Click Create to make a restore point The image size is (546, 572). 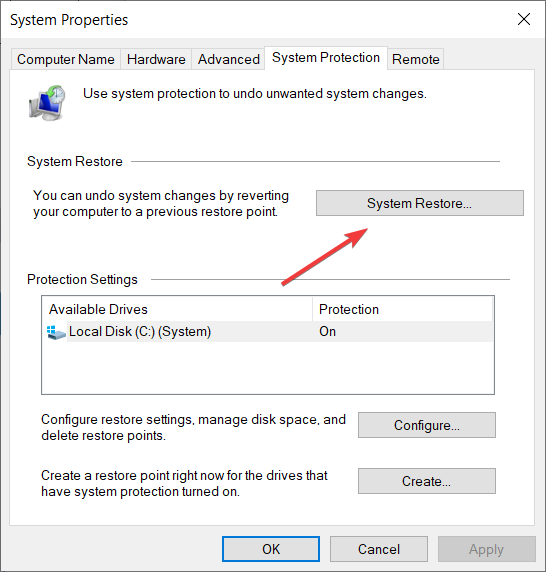click(426, 481)
